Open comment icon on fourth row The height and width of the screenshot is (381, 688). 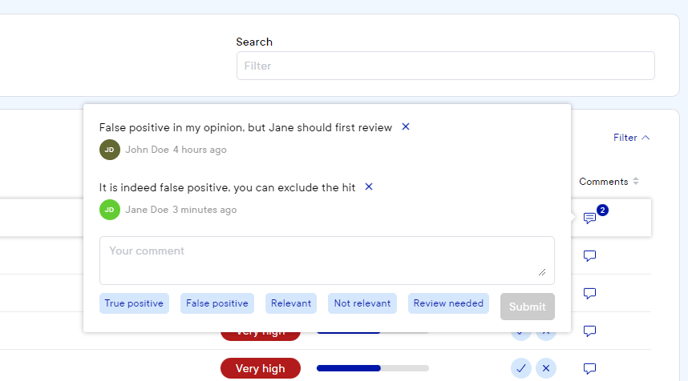(590, 331)
